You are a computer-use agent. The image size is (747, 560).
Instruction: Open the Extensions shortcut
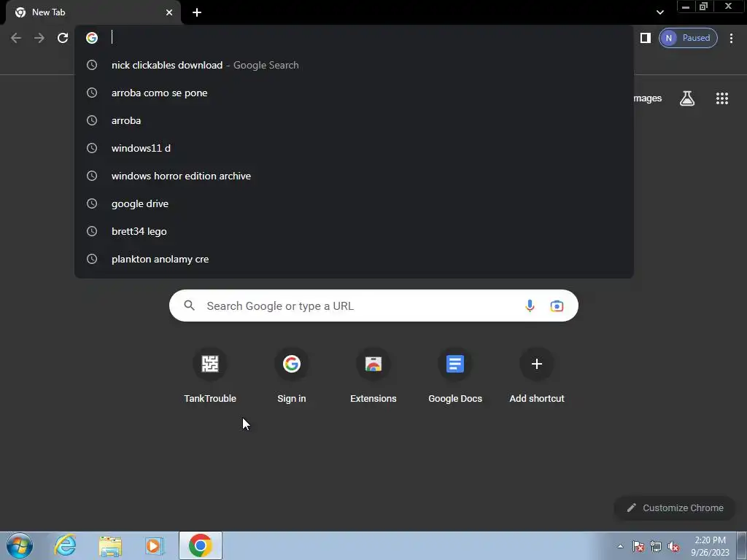point(373,376)
